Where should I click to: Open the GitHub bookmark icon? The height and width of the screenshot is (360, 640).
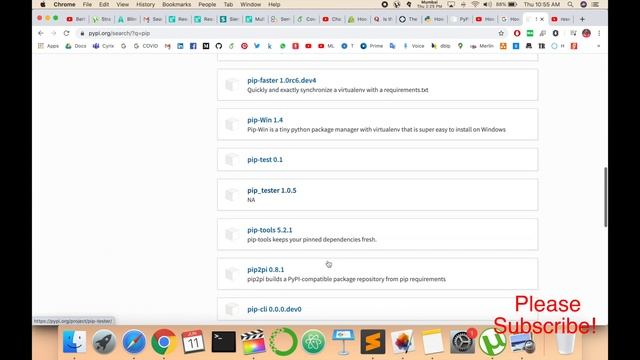219,46
